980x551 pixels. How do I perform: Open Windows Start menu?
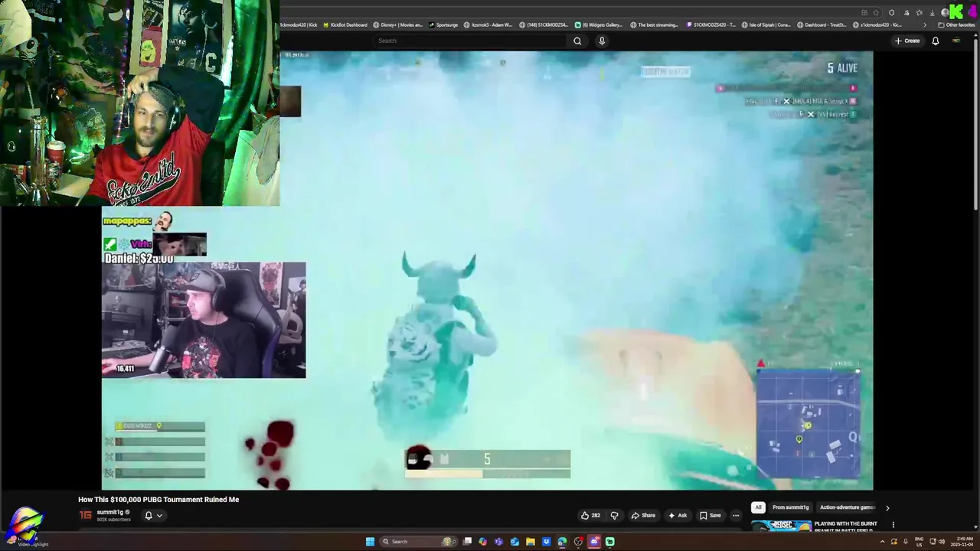(370, 542)
